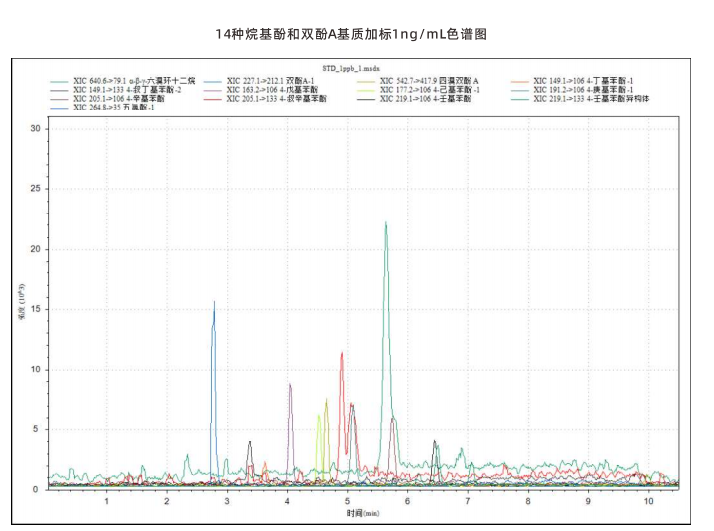Screen dimensions: 714x531
Task: Click the blue line swatch for XIC 264.8->35
Action: (x=59, y=108)
